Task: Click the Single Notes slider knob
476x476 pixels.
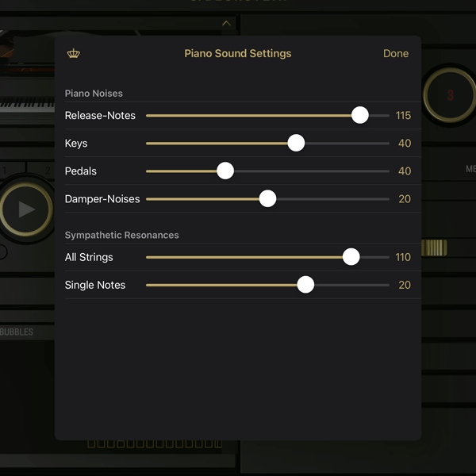Action: click(305, 285)
